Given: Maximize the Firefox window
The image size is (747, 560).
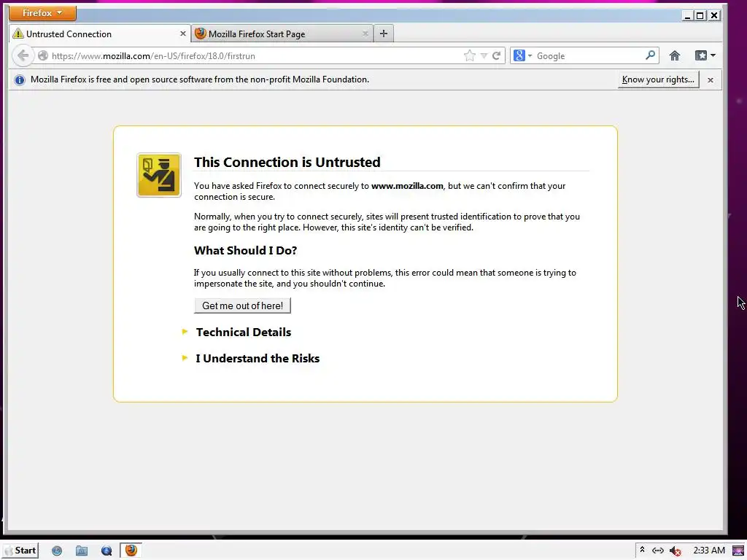Looking at the screenshot, I should (700, 16).
